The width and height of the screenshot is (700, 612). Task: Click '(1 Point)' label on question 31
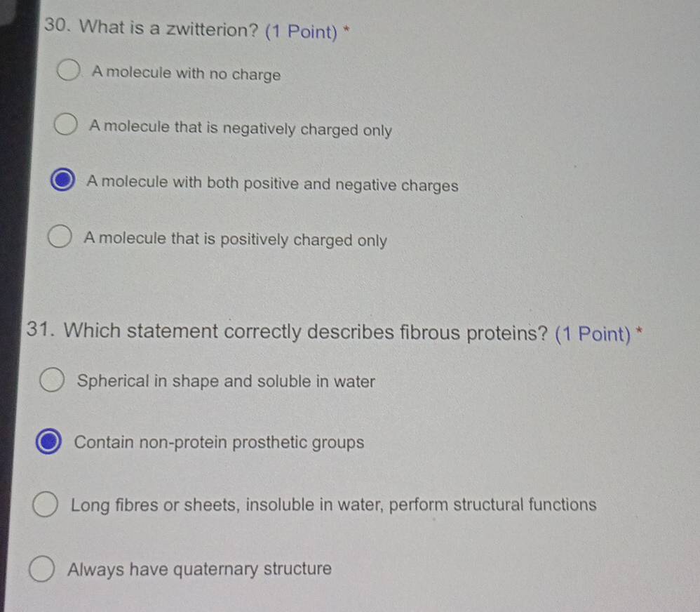[593, 334]
